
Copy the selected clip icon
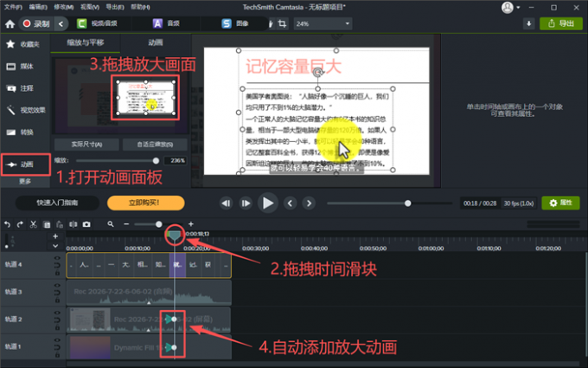point(47,224)
